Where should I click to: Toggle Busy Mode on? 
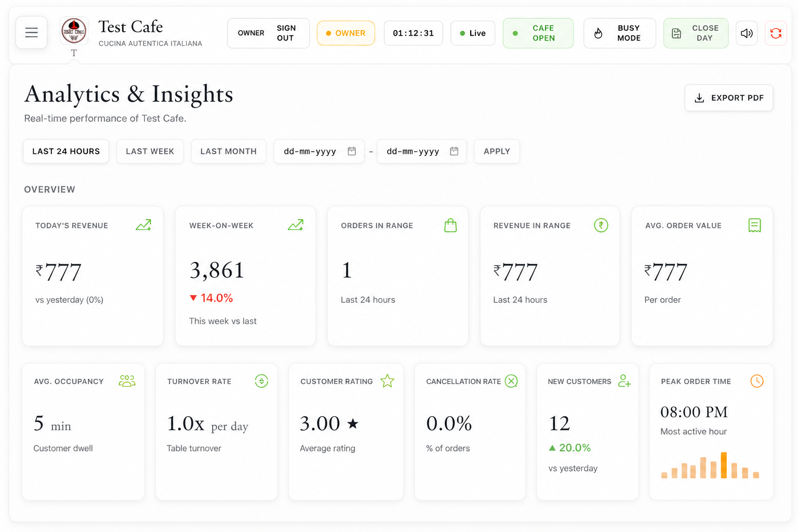(620, 33)
